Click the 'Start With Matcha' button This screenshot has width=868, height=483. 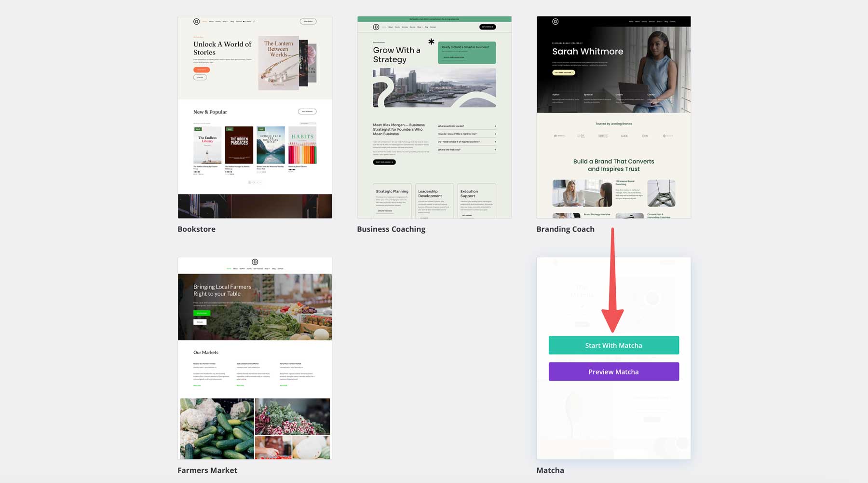click(613, 345)
